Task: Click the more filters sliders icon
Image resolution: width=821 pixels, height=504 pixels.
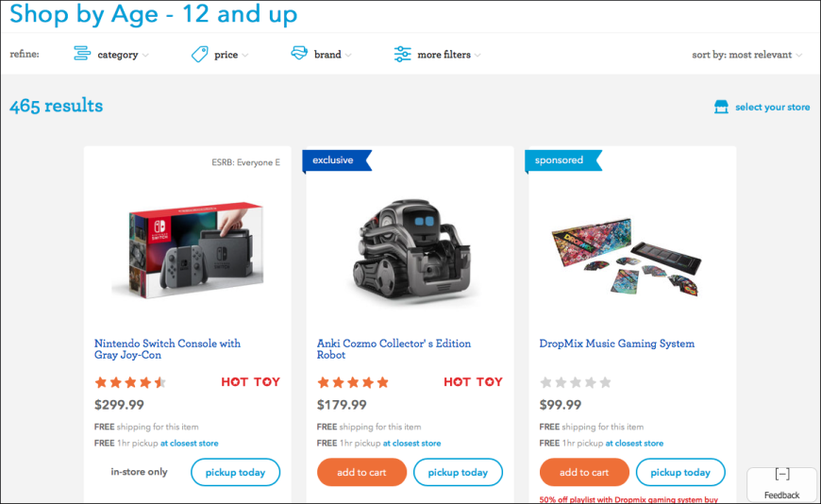Action: click(x=402, y=54)
